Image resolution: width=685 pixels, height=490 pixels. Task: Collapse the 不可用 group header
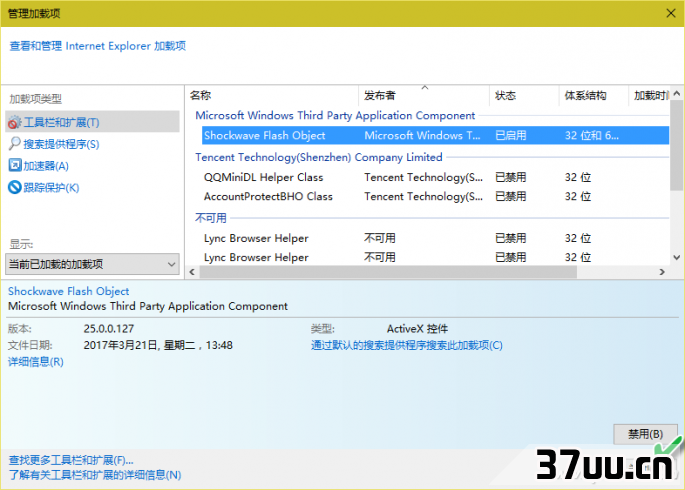pos(211,217)
